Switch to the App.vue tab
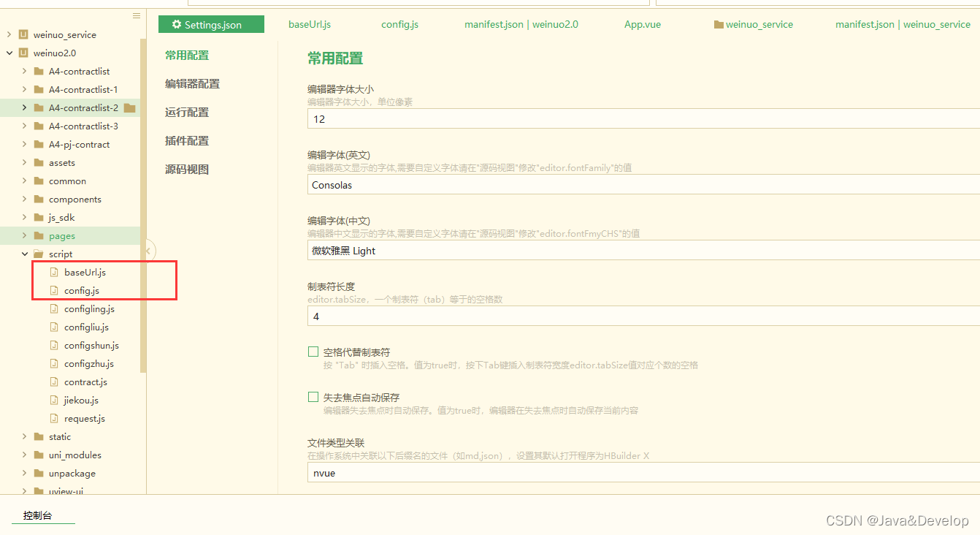The height and width of the screenshot is (535, 980). coord(643,24)
